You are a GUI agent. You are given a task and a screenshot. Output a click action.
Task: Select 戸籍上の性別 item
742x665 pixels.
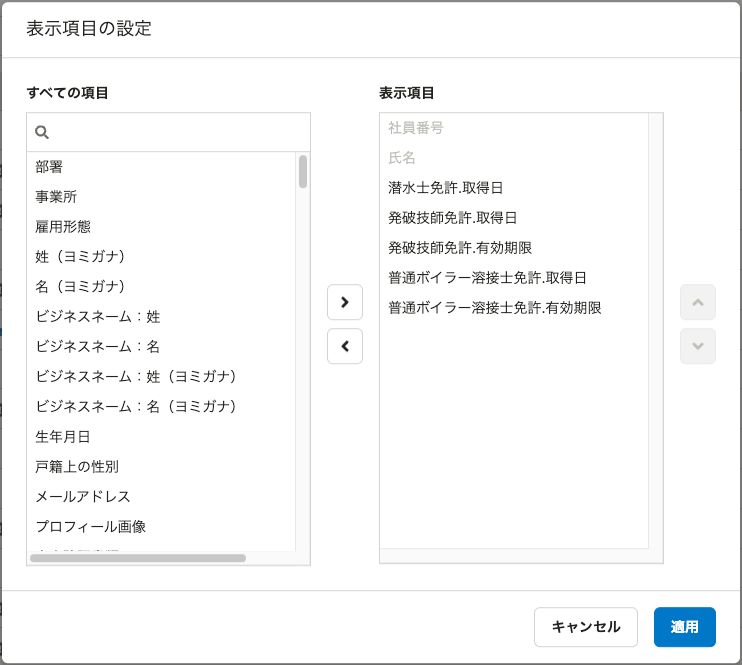77,467
